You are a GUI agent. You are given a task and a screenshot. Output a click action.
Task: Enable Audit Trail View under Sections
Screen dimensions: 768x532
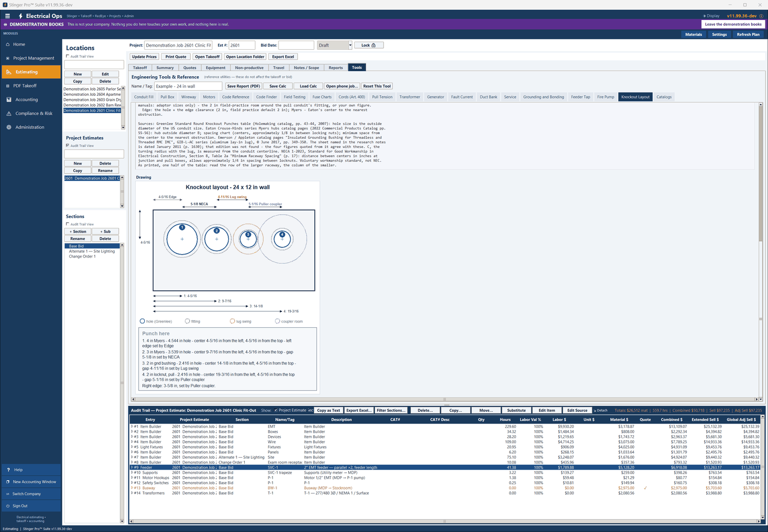tap(68, 224)
